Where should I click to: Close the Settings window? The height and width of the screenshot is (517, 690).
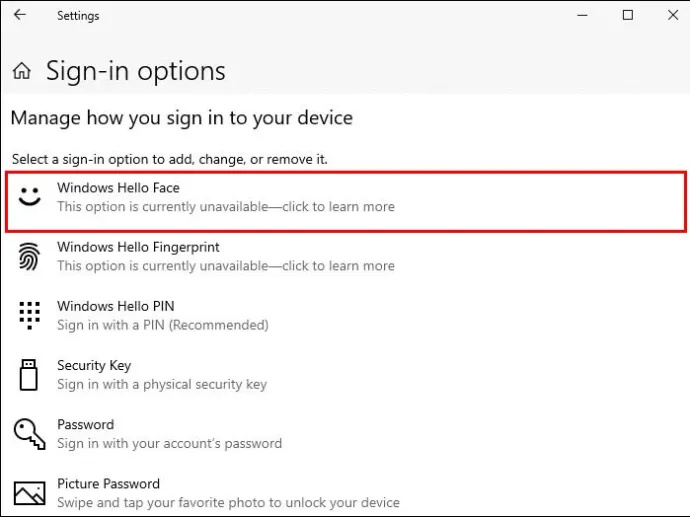673,15
